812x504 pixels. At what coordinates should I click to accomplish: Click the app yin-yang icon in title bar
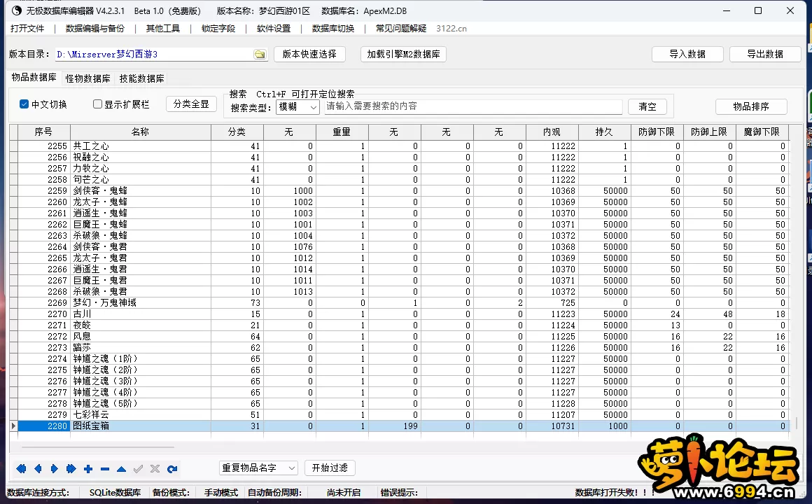[17, 10]
